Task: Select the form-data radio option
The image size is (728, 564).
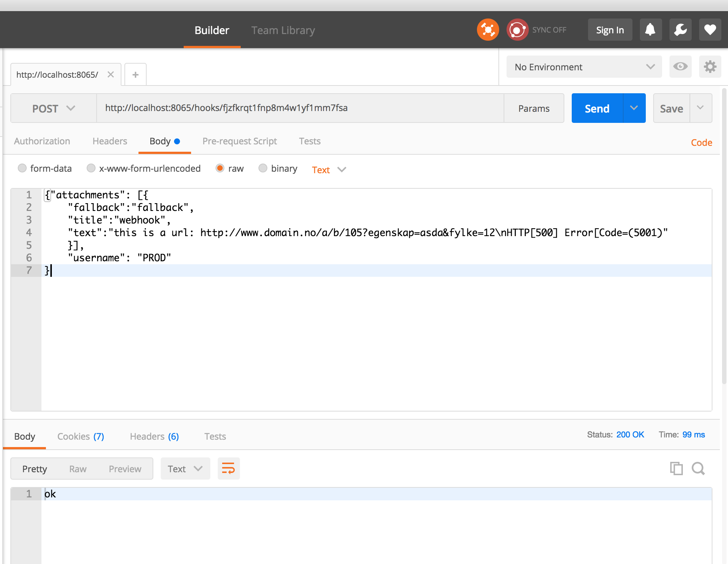Action: (22, 168)
